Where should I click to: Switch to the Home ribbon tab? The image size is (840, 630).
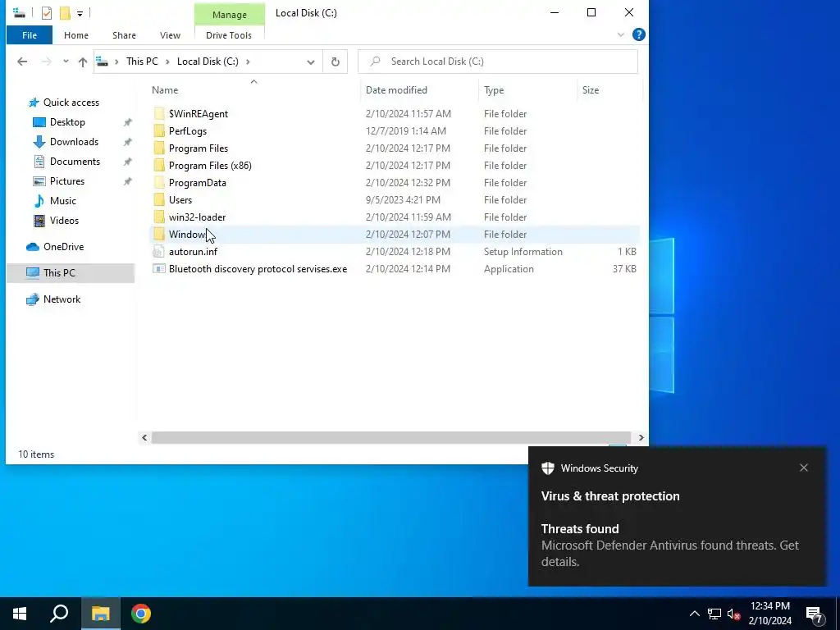click(x=76, y=35)
